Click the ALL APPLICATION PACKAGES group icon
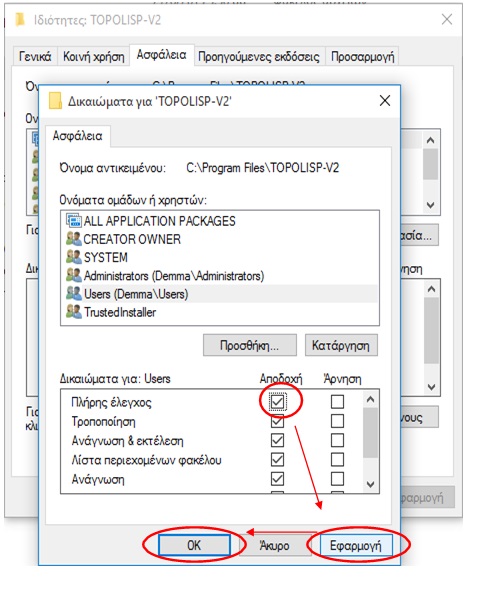Screen dimensions: 500x600 click(x=73, y=220)
